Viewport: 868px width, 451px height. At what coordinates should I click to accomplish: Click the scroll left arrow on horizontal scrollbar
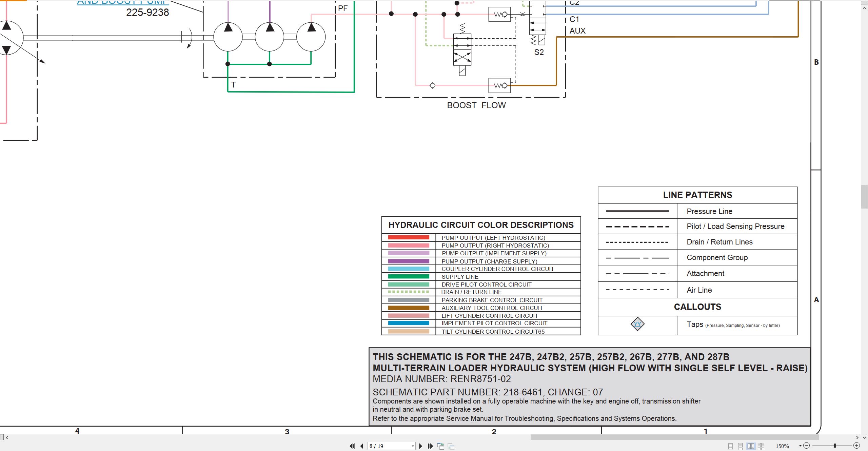pos(7,437)
